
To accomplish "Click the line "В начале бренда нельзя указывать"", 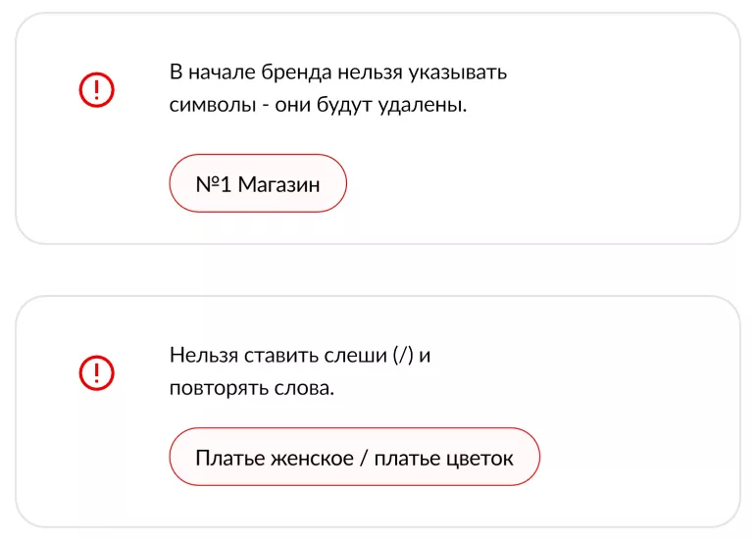I will coord(338,73).
